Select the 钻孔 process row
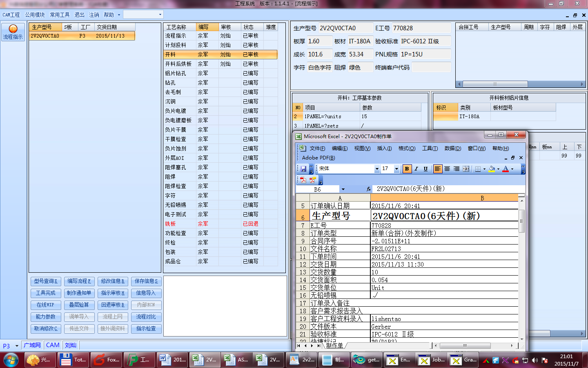This screenshot has height=368, width=588. click(x=220, y=83)
